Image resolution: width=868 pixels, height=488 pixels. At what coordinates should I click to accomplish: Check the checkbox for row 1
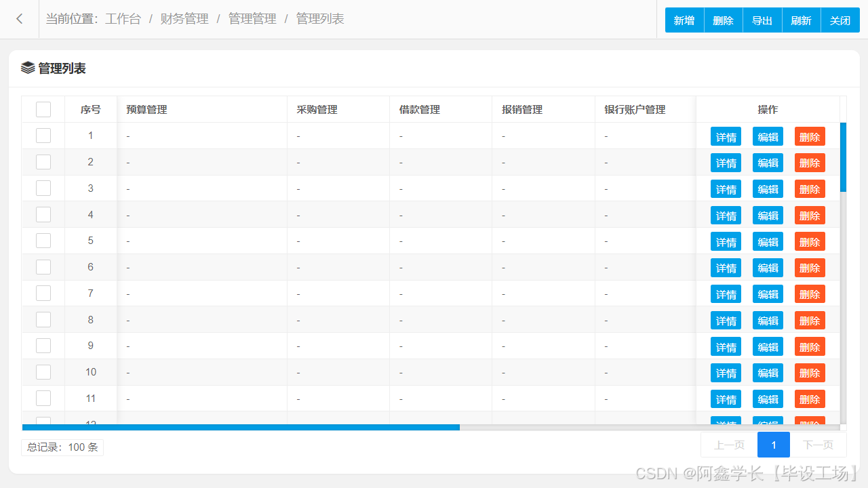[43, 136]
